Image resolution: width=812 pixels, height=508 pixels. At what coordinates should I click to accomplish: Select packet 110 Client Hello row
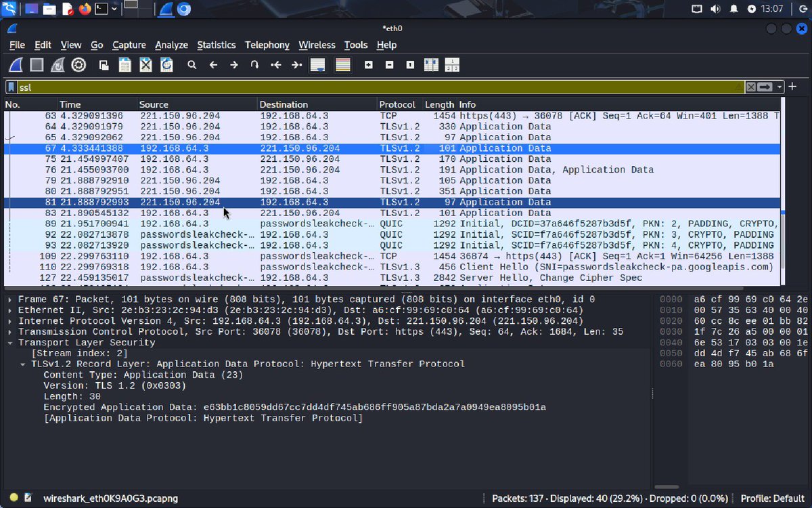(x=392, y=267)
